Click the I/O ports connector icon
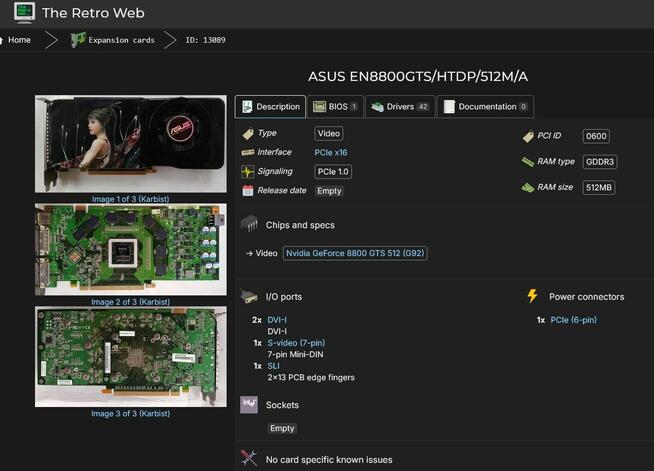This screenshot has height=471, width=654. pos(249,297)
